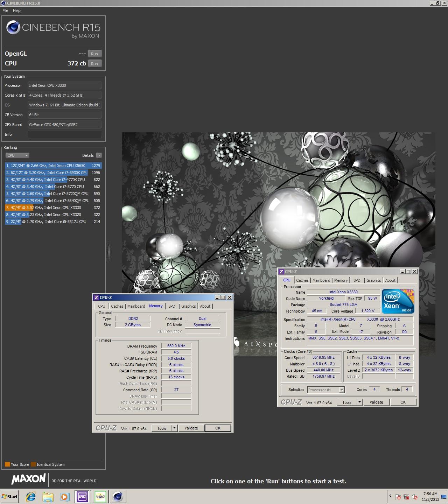Open the Processor #1 selection dropdown

click(326, 390)
